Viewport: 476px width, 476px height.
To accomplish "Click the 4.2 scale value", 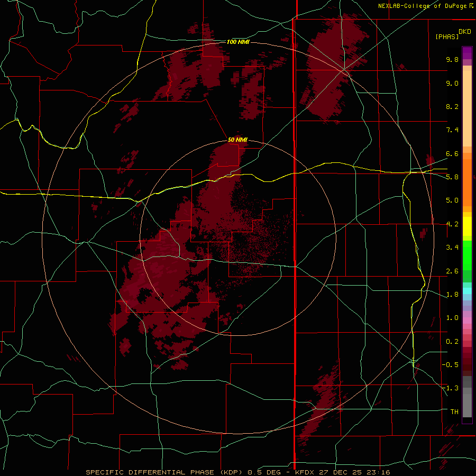I will click(x=452, y=224).
